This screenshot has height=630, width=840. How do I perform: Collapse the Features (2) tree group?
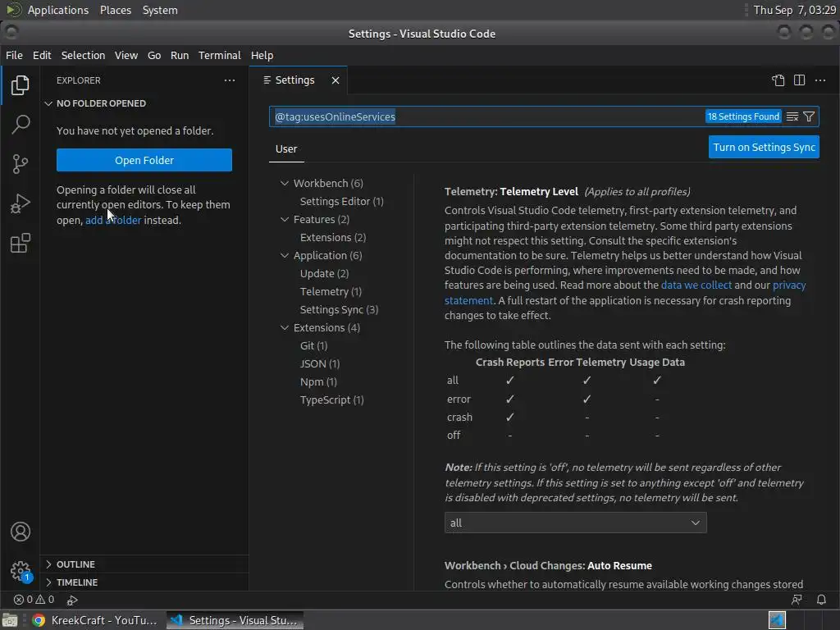(x=285, y=219)
